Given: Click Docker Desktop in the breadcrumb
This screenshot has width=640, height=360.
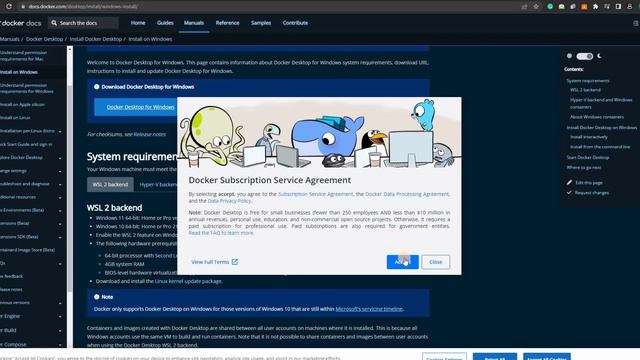Looking at the screenshot, I should pos(44,39).
